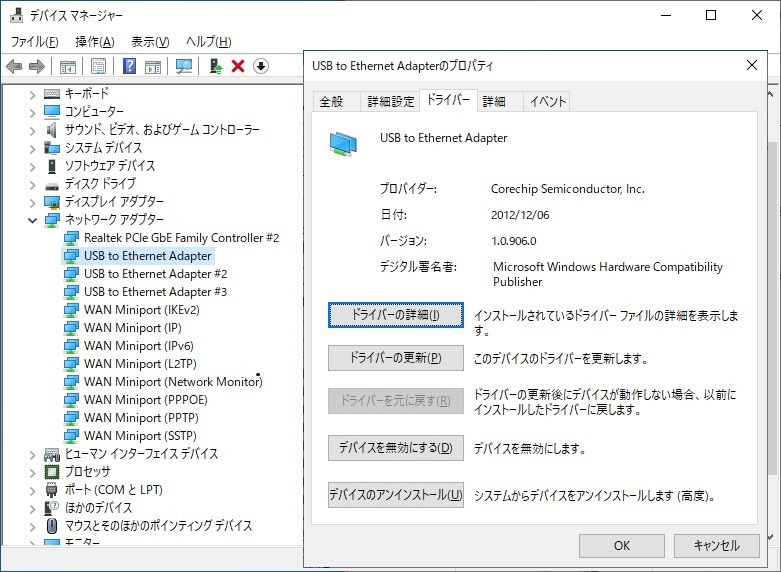Click the USB to Ethernet Adapter #3 icon

(x=71, y=292)
